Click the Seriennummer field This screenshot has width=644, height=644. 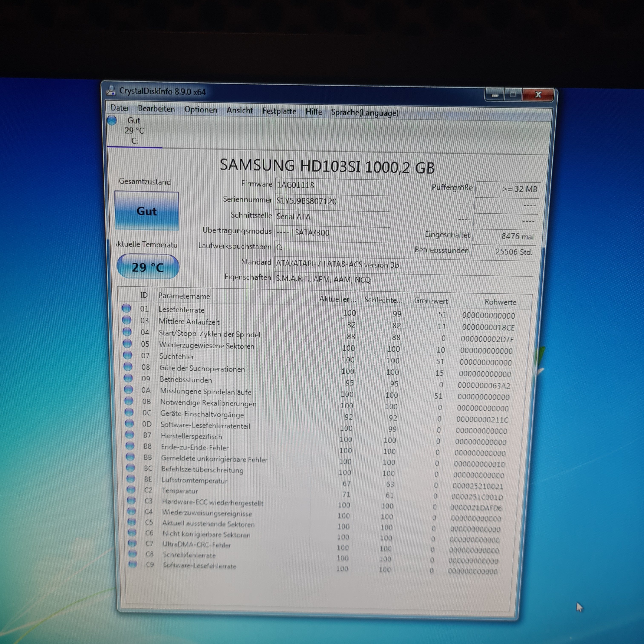coord(333,201)
